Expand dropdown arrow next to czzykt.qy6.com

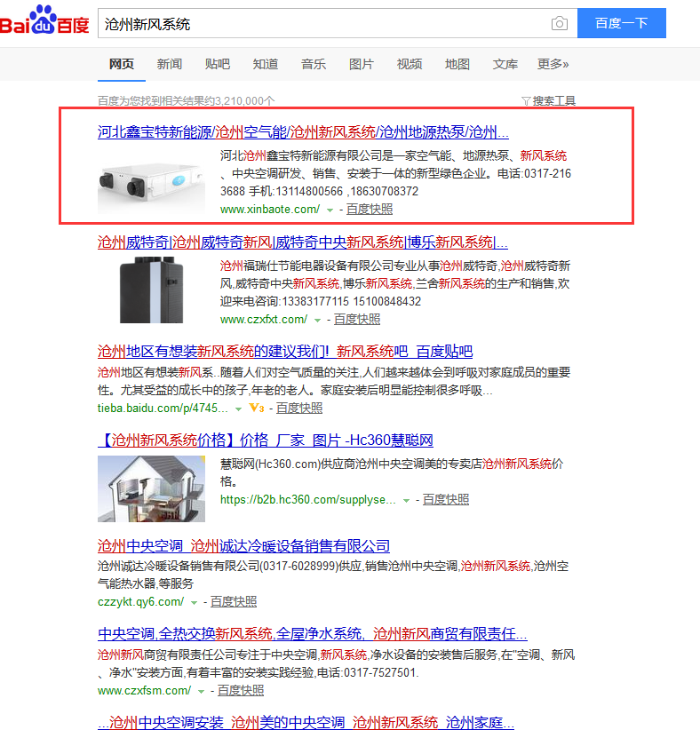tap(194, 603)
